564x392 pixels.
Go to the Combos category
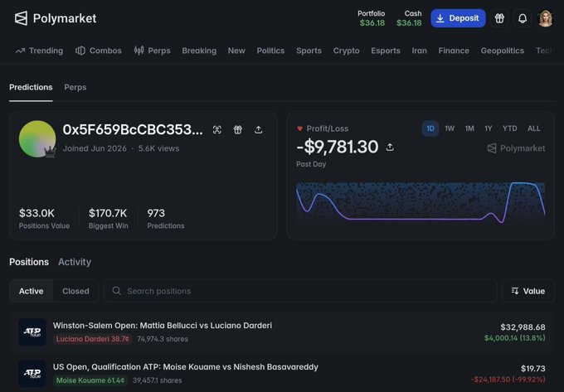point(99,51)
